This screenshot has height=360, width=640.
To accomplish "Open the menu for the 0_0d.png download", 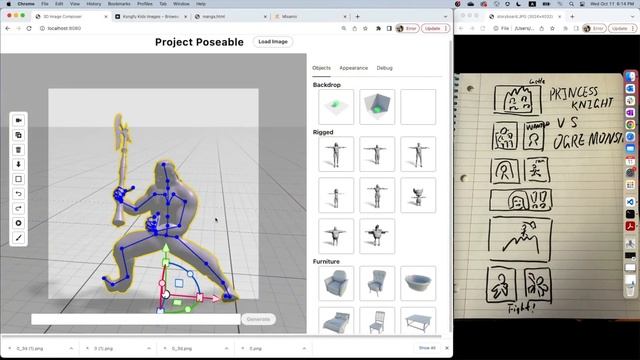I will pos(227,349).
